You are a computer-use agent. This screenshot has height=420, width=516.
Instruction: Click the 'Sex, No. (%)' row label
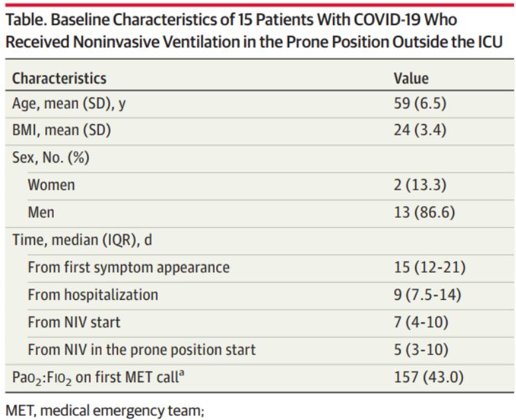tap(51, 159)
